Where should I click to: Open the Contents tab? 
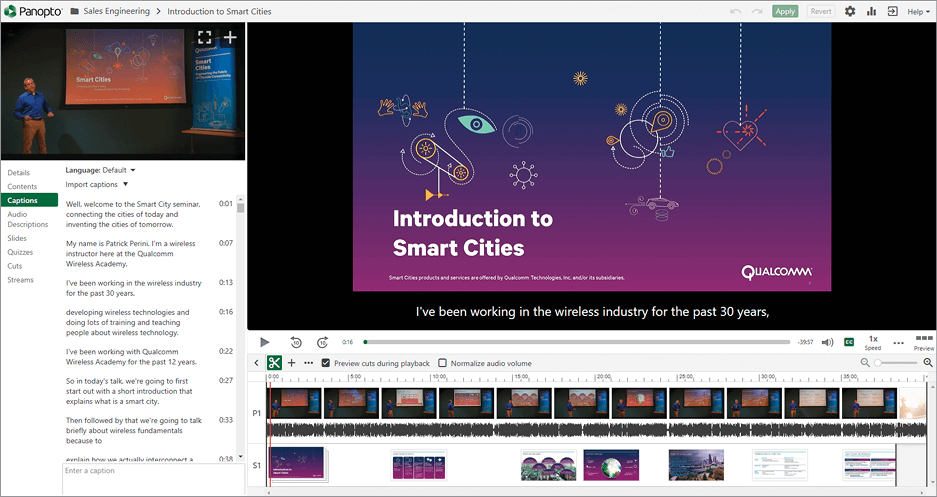pyautogui.click(x=22, y=186)
